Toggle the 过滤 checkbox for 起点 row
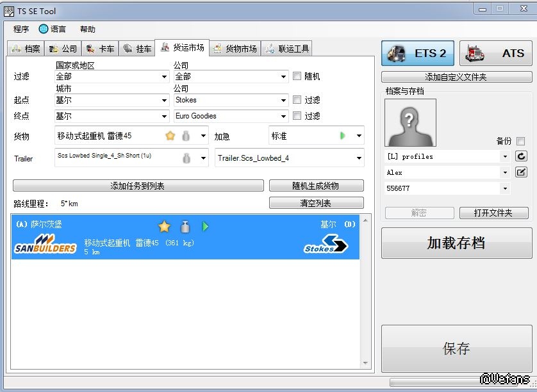Viewport: 537px width, 392px height. [x=297, y=100]
